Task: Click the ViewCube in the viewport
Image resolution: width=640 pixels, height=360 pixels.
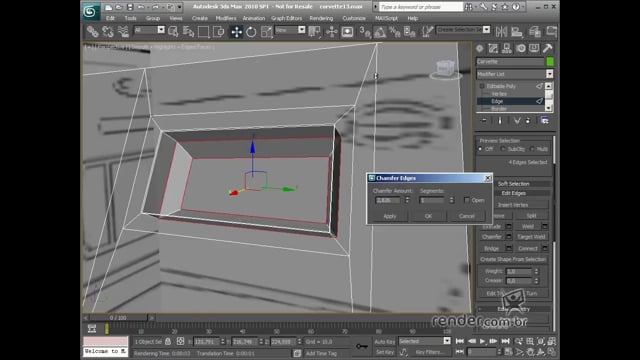Action: [x=445, y=68]
